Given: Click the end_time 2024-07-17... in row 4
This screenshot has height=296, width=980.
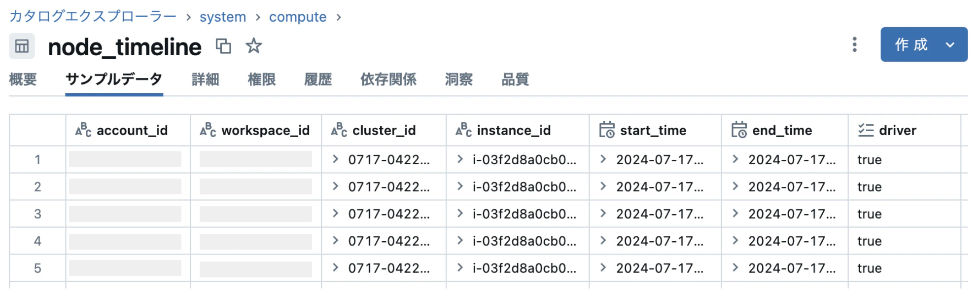Looking at the screenshot, I should (x=792, y=241).
